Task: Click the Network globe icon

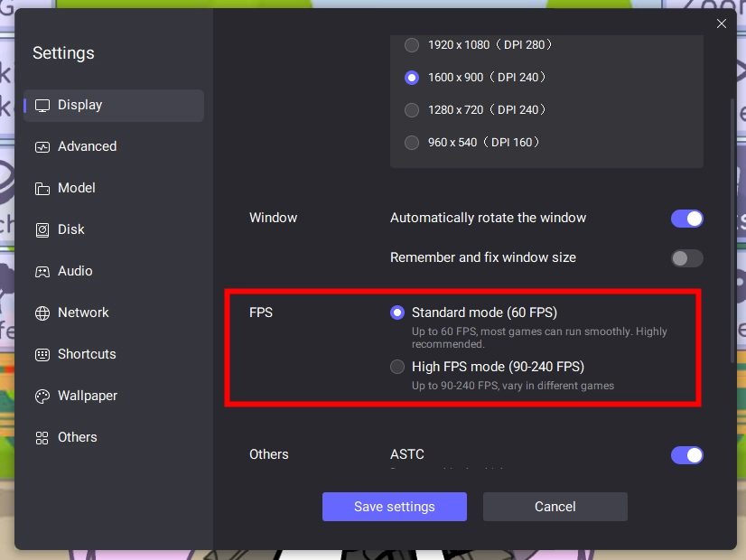Action: [42, 313]
